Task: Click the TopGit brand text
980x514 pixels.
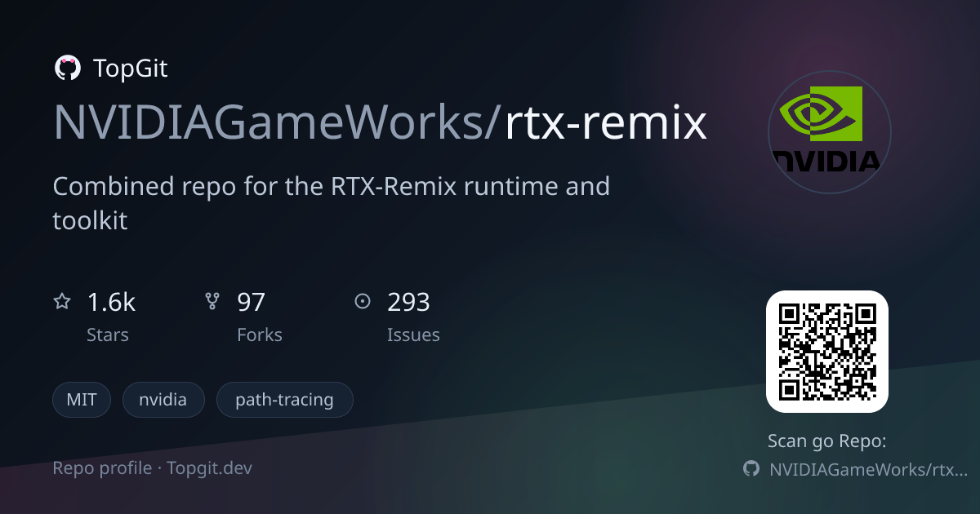Action: [x=131, y=69]
